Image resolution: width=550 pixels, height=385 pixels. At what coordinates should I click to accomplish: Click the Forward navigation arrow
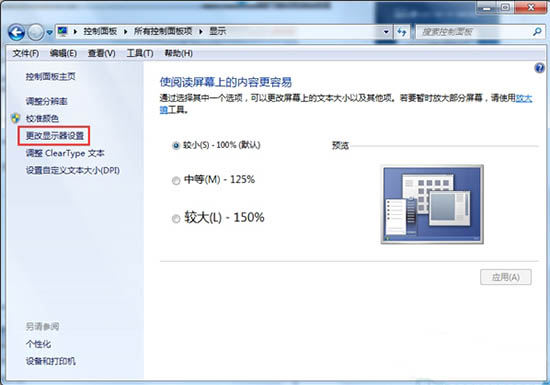pyautogui.click(x=35, y=33)
